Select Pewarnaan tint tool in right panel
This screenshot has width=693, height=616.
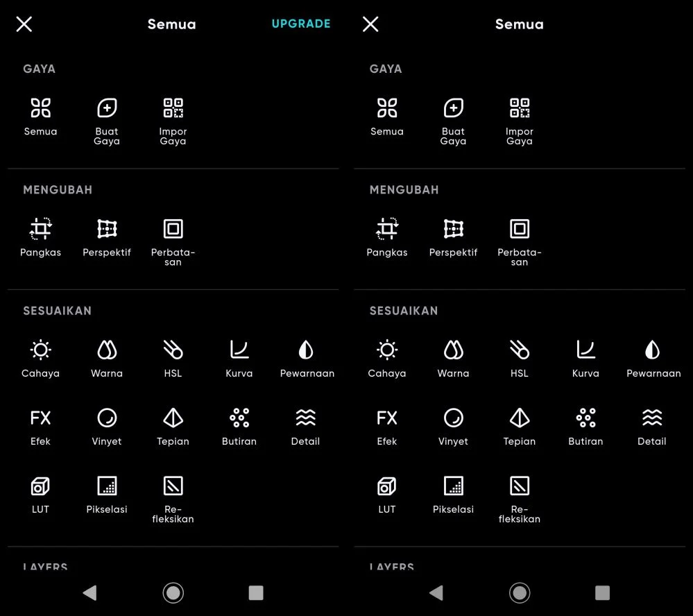(x=653, y=359)
